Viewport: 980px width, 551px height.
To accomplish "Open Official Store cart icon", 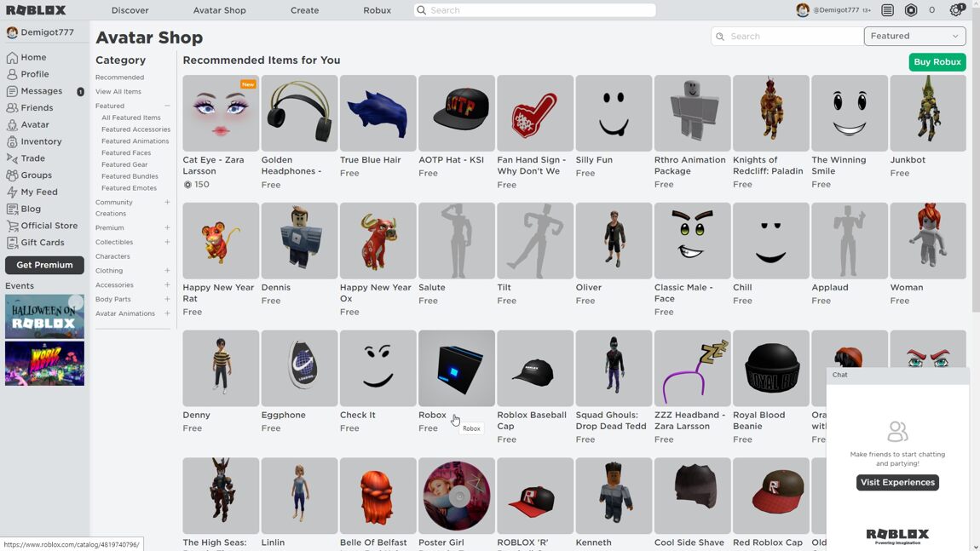I will click(12, 227).
